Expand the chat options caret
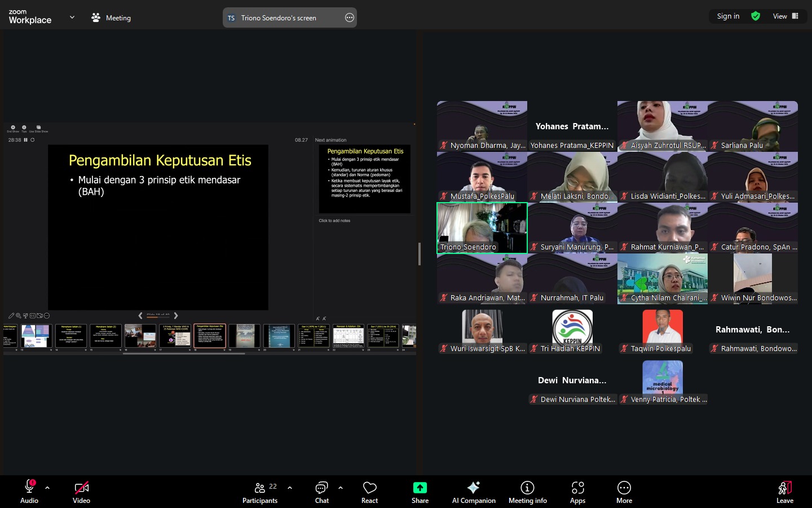The image size is (812, 508). pos(341,488)
